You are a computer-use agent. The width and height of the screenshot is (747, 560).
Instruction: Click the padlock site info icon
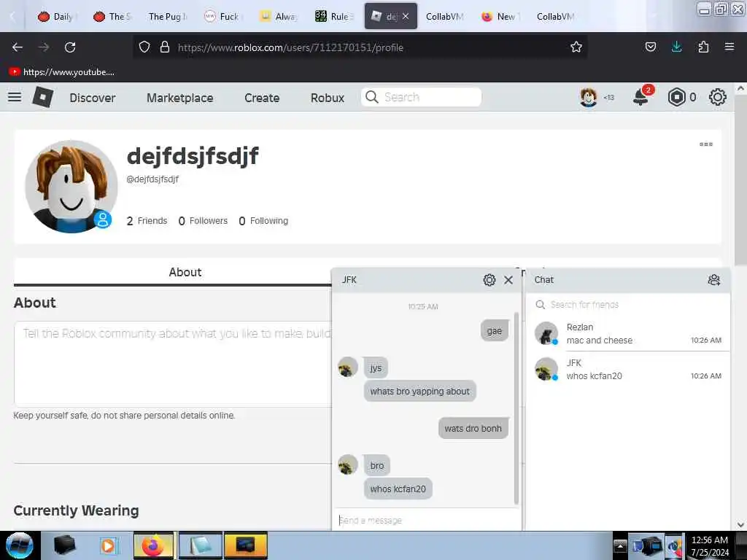(x=165, y=47)
